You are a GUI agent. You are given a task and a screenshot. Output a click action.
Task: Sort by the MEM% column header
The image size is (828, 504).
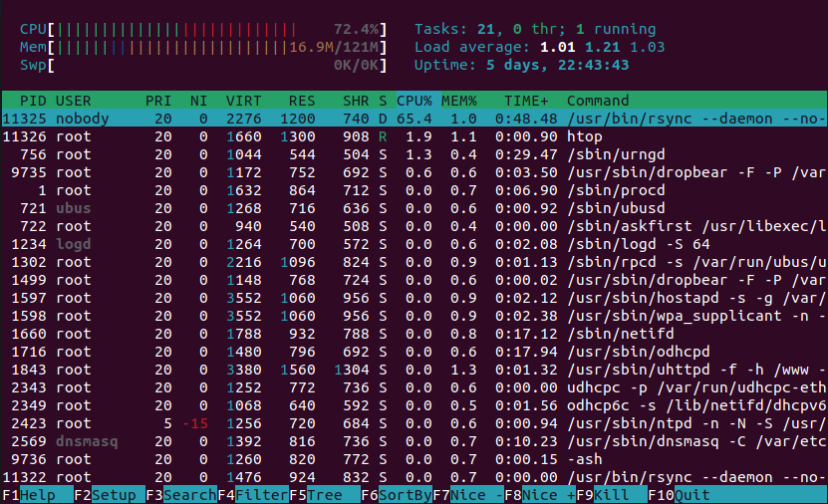459,101
